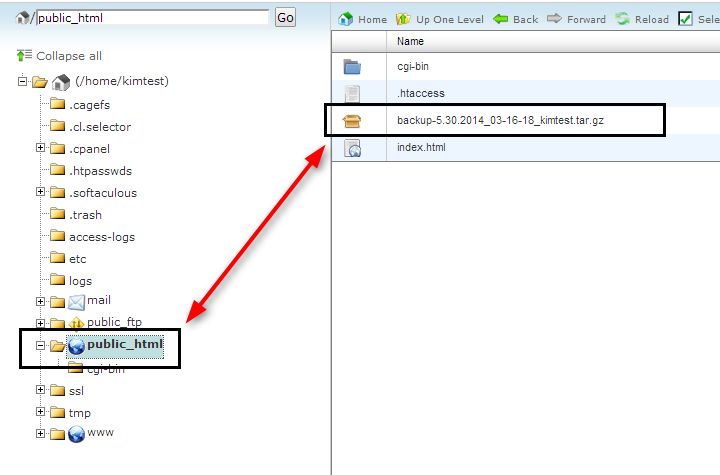This screenshot has height=475, width=720.
Task: Collapse the /home/kimtest root node
Action: coord(22,81)
